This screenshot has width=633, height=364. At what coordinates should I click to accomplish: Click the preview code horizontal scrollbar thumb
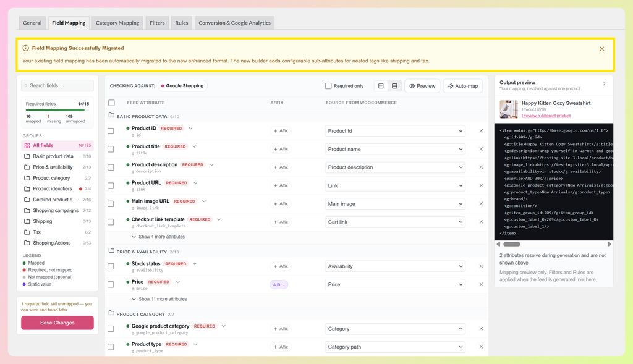click(511, 244)
